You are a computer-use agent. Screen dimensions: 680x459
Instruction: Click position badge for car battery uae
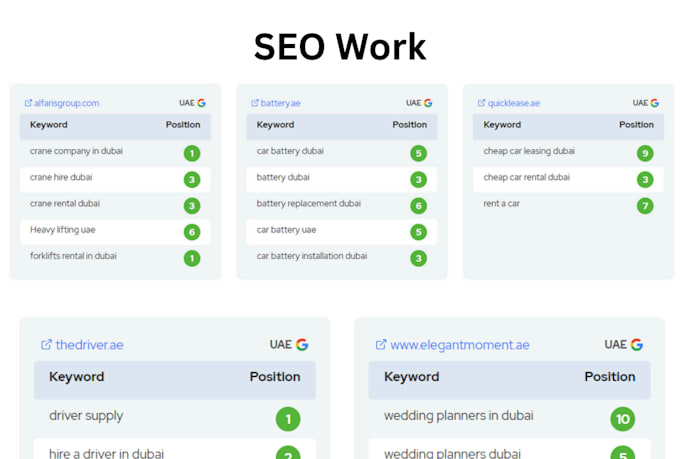point(418,232)
